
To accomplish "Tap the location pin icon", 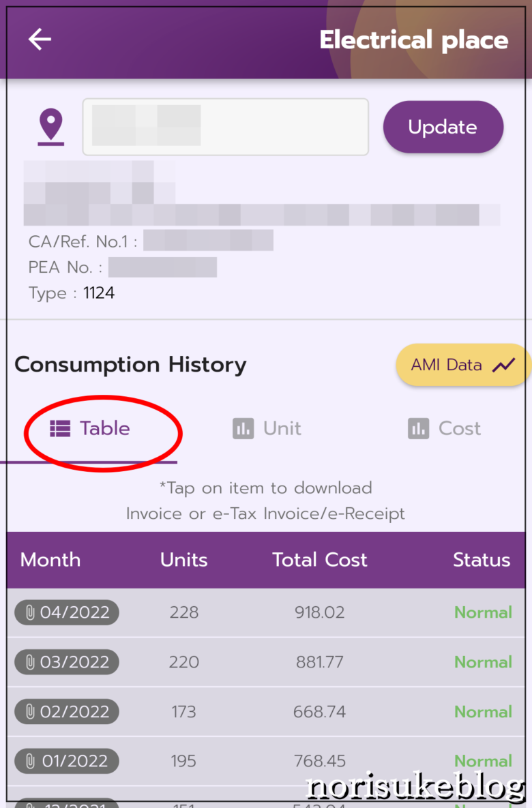I will click(51, 127).
